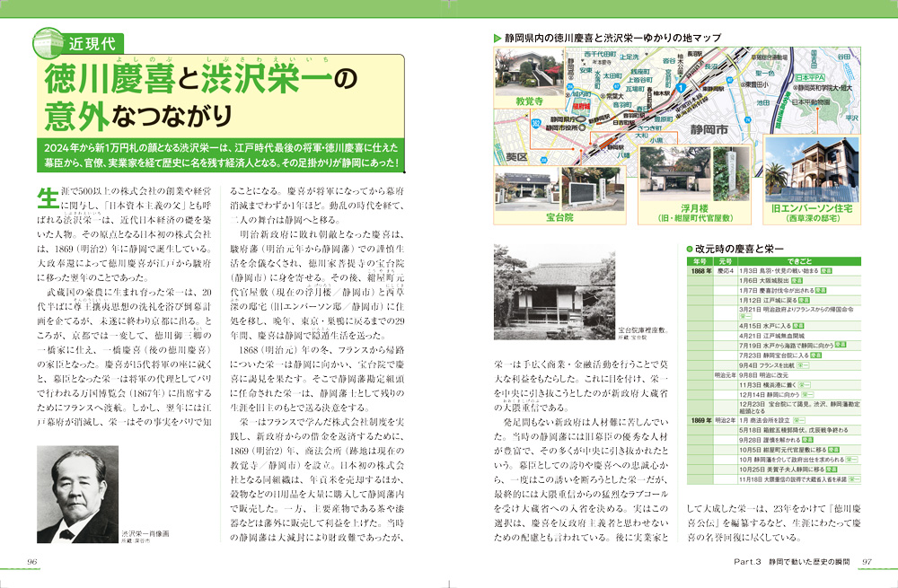Image resolution: width=898 pixels, height=588 pixels.
Task: Click the 意外なつながり headline line
Action: pyautogui.click(x=138, y=116)
